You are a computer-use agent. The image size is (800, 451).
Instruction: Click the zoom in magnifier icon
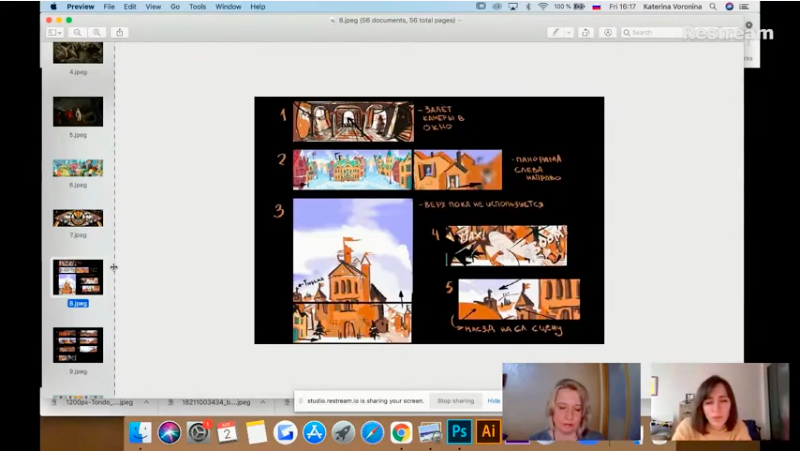[x=96, y=32]
